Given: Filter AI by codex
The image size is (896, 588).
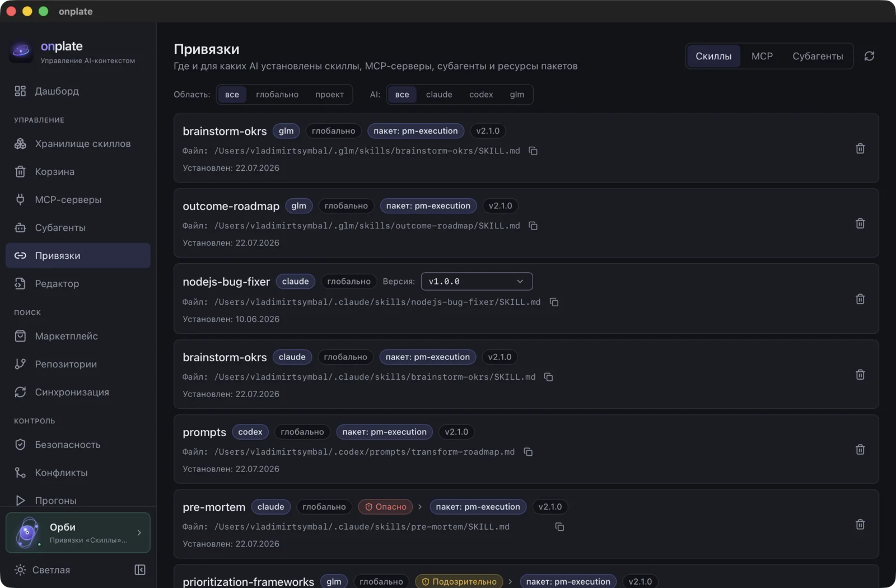Looking at the screenshot, I should (481, 95).
